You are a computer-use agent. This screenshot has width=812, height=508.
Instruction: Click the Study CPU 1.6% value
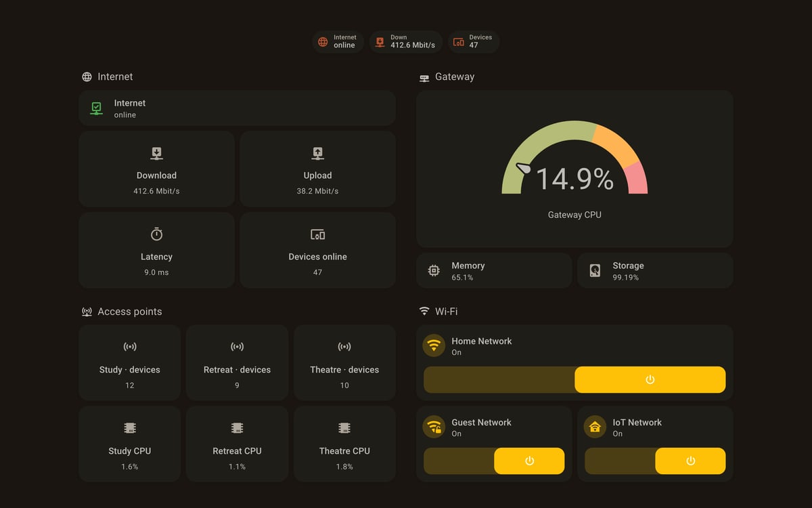point(130,467)
